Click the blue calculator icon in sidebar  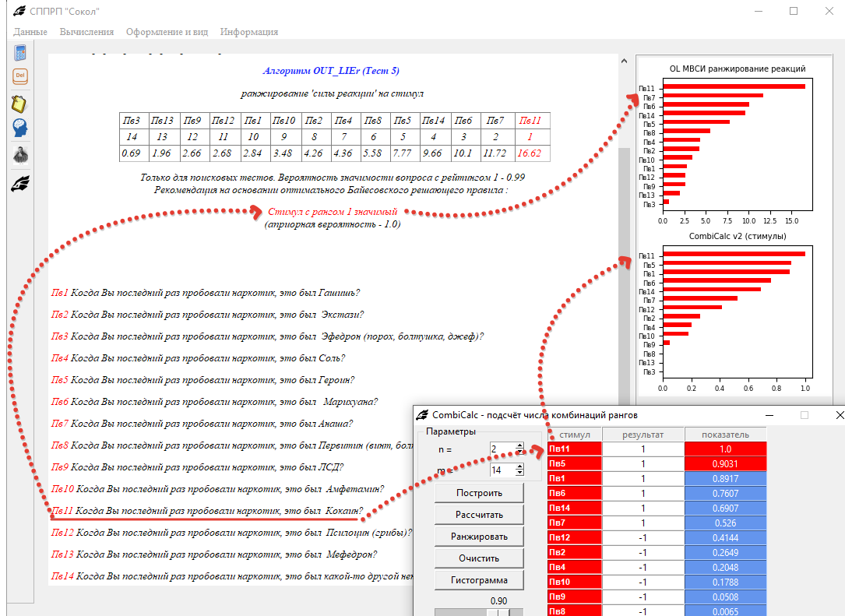20,55
